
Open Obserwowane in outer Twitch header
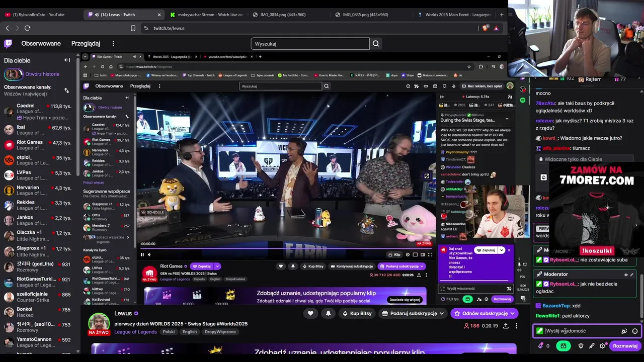[41, 44]
